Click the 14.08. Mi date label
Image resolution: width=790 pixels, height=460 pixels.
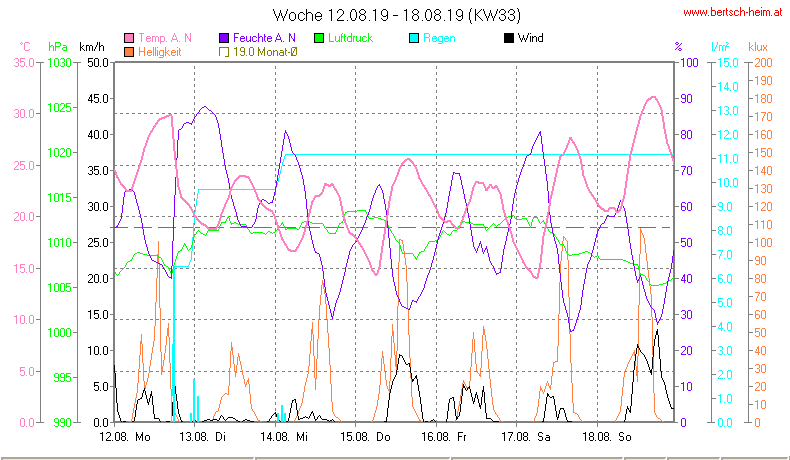(284, 437)
